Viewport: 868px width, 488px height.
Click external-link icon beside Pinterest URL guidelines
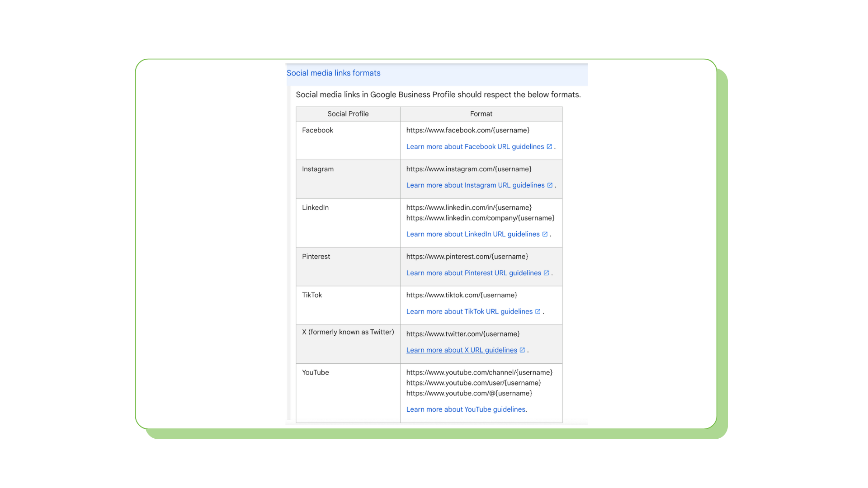point(546,273)
